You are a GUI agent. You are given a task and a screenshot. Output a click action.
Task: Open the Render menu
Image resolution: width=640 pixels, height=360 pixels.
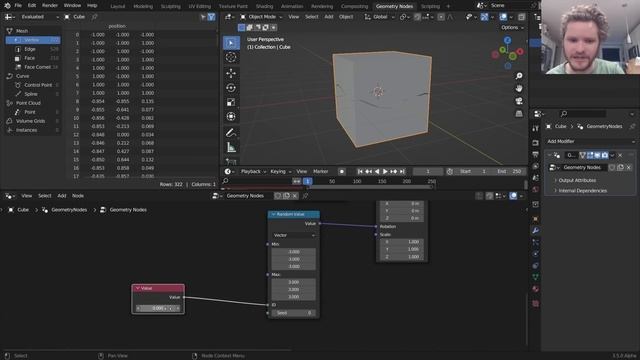point(50,6)
